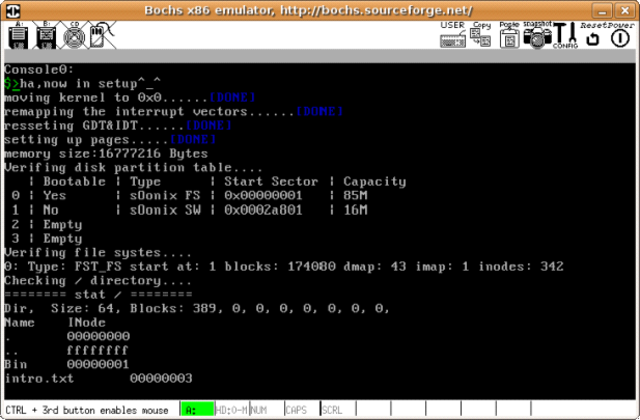640x420 pixels.
Task: Click the 'Capacity' column header
Action: (375, 182)
